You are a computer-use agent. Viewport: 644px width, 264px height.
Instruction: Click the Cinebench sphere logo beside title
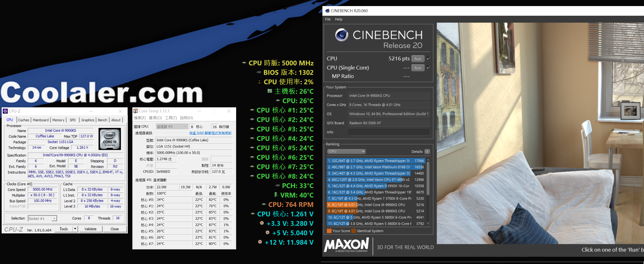click(341, 35)
